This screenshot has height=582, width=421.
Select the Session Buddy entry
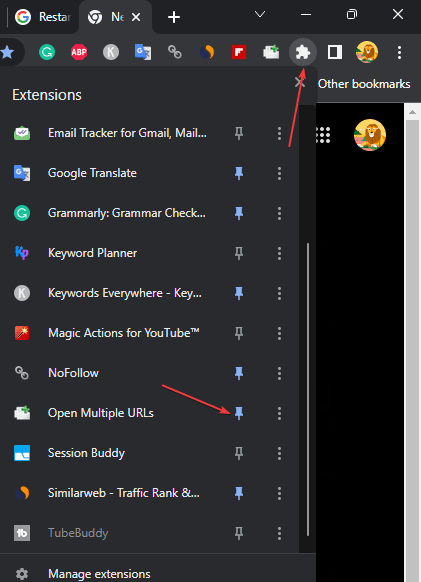click(x=86, y=453)
